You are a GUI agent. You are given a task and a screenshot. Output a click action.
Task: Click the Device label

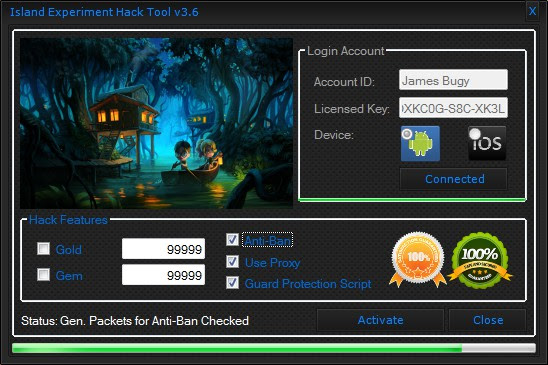tap(334, 135)
